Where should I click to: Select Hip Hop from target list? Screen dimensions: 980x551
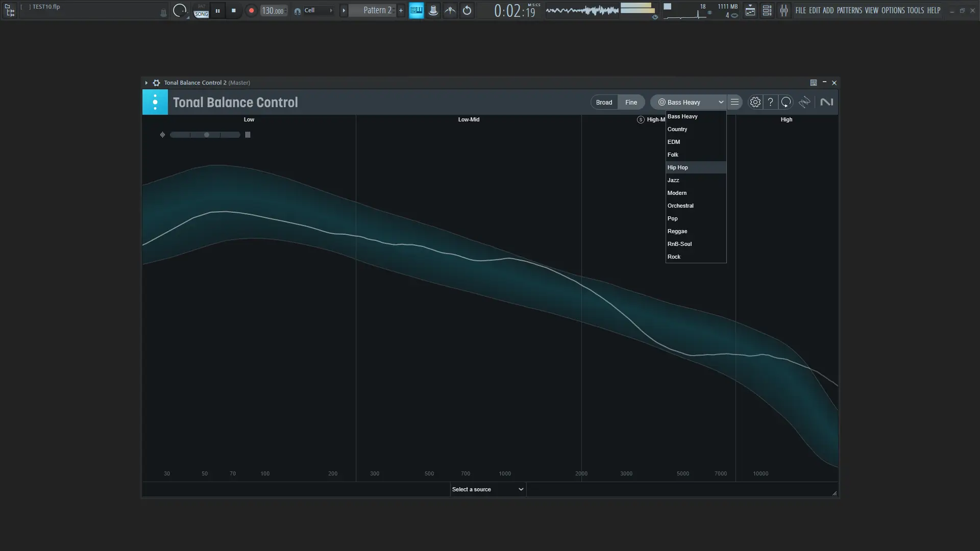tap(678, 167)
